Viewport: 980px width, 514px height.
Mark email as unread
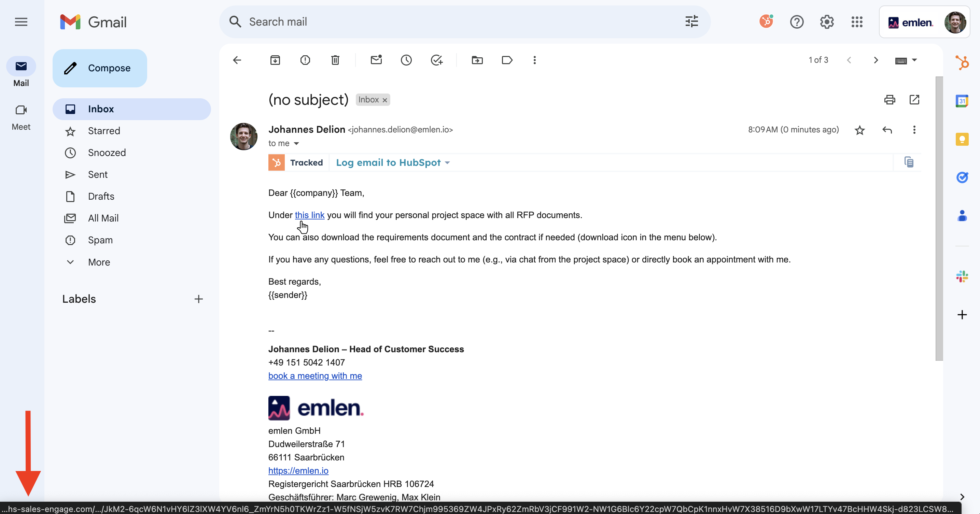coord(376,60)
